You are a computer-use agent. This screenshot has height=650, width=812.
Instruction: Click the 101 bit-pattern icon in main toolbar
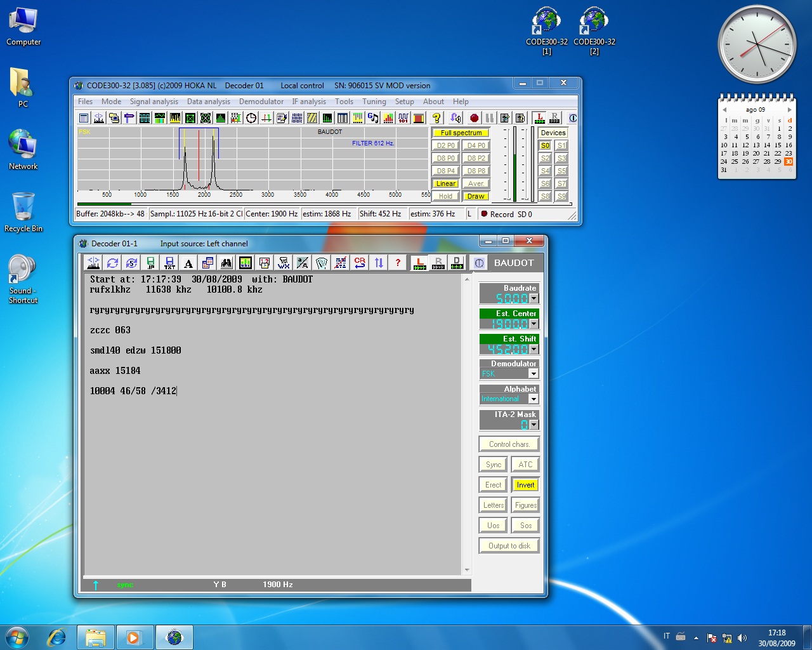click(x=403, y=118)
